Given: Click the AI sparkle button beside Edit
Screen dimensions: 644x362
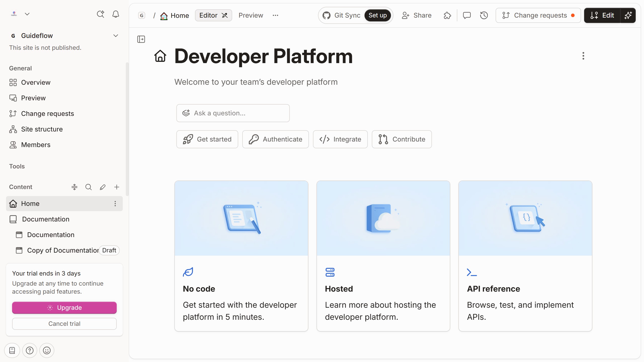Looking at the screenshot, I should tap(628, 16).
